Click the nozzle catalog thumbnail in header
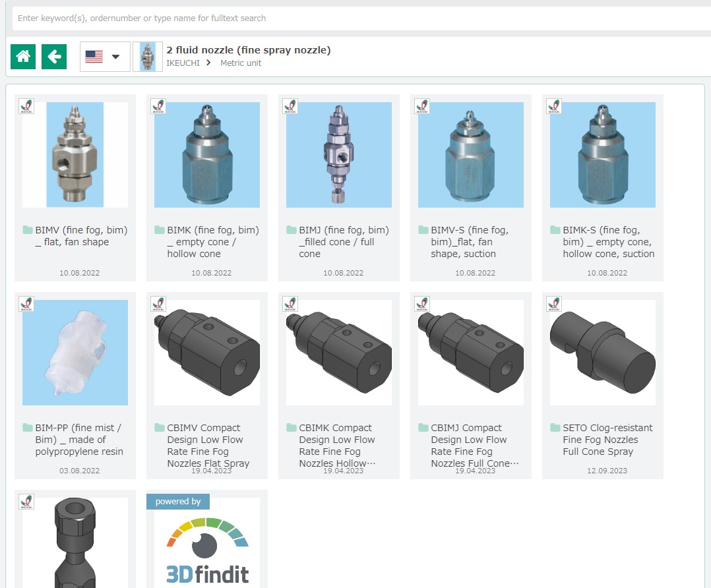Image resolution: width=711 pixels, height=588 pixels. [x=147, y=57]
